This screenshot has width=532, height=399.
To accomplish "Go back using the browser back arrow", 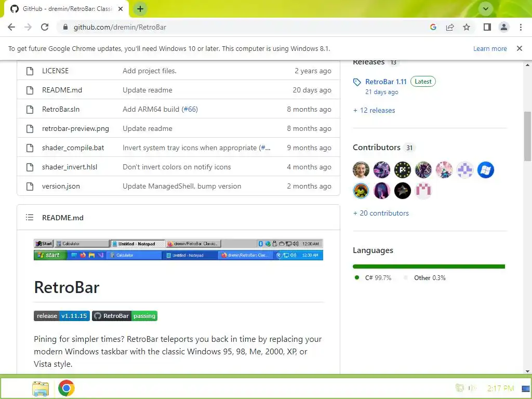I will tap(11, 27).
